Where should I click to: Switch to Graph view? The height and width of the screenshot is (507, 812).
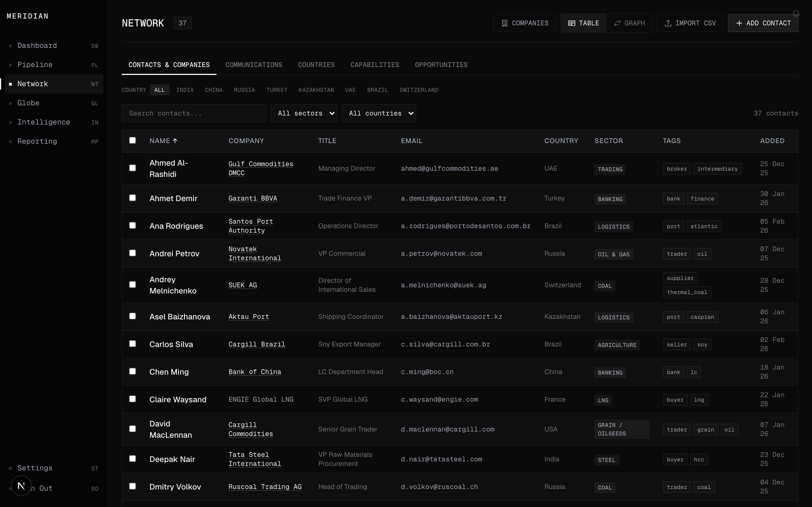629,23
